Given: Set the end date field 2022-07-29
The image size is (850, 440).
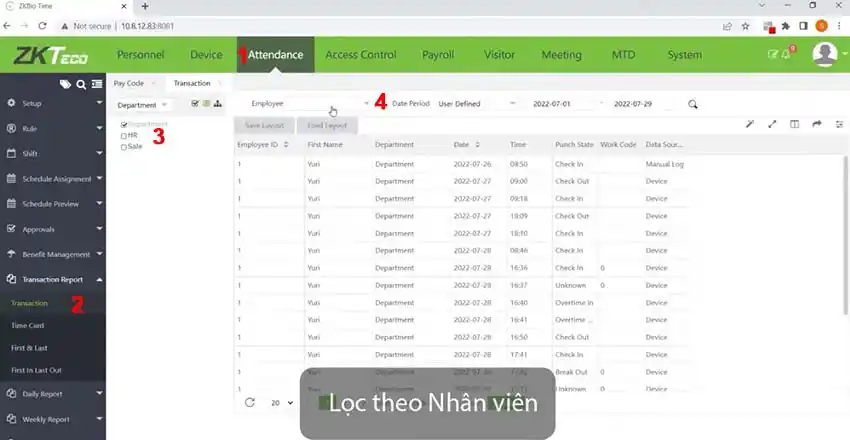Looking at the screenshot, I should (x=643, y=104).
